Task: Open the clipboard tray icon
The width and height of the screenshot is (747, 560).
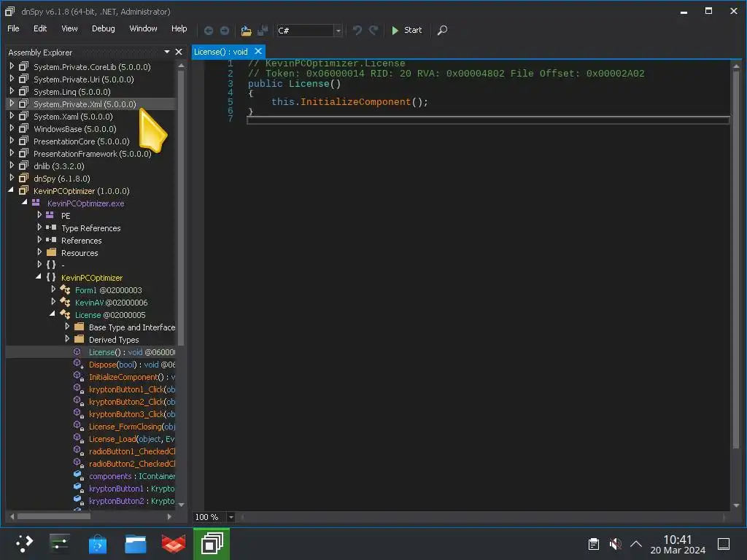Action: pos(593,544)
